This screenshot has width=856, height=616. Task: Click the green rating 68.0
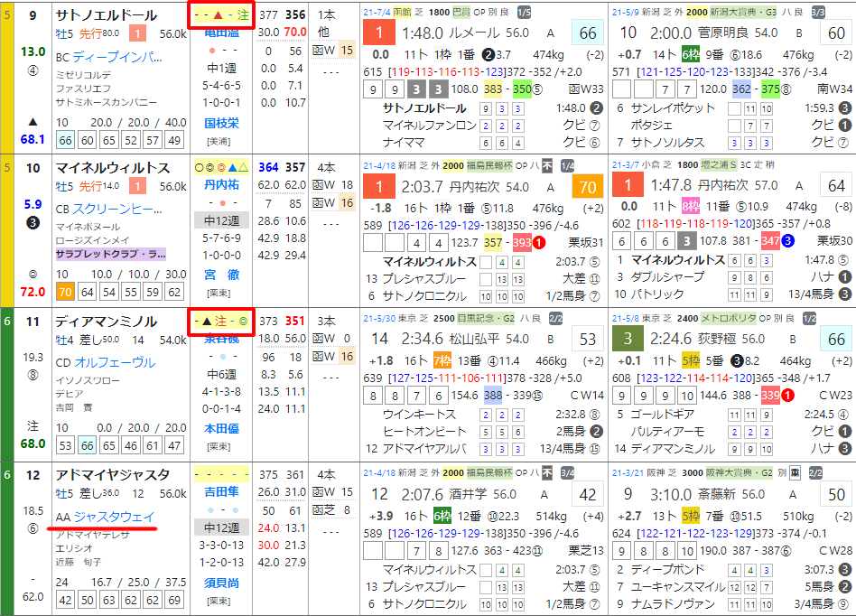point(33,443)
